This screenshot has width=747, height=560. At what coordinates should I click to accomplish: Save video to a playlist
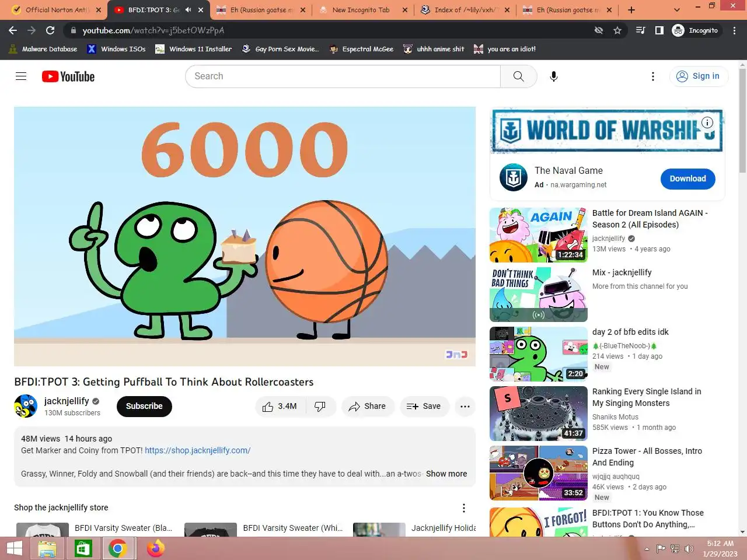(x=424, y=407)
